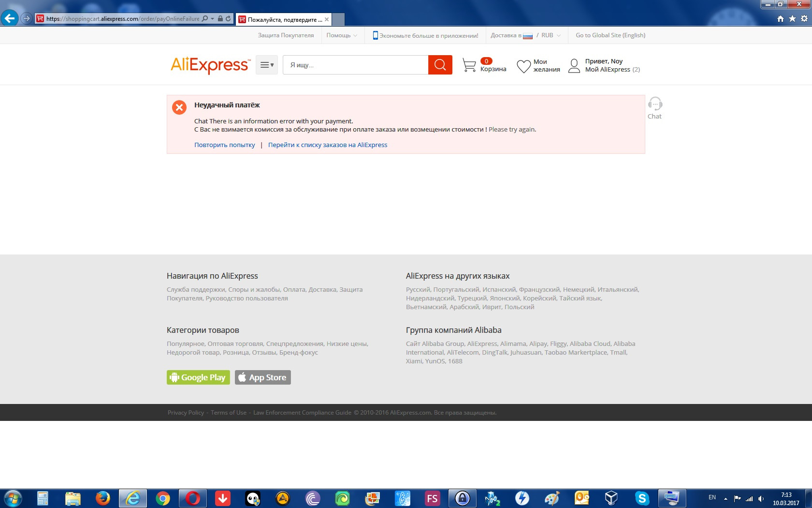Image resolution: width=812 pixels, height=508 pixels.
Task: Expand the 'Помощь' dropdown menu
Action: [342, 35]
